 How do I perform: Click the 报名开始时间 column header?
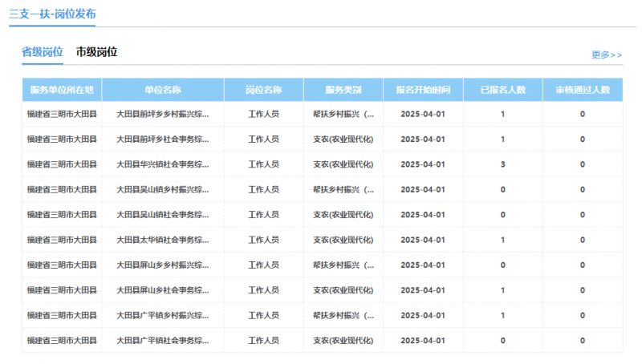[422, 89]
